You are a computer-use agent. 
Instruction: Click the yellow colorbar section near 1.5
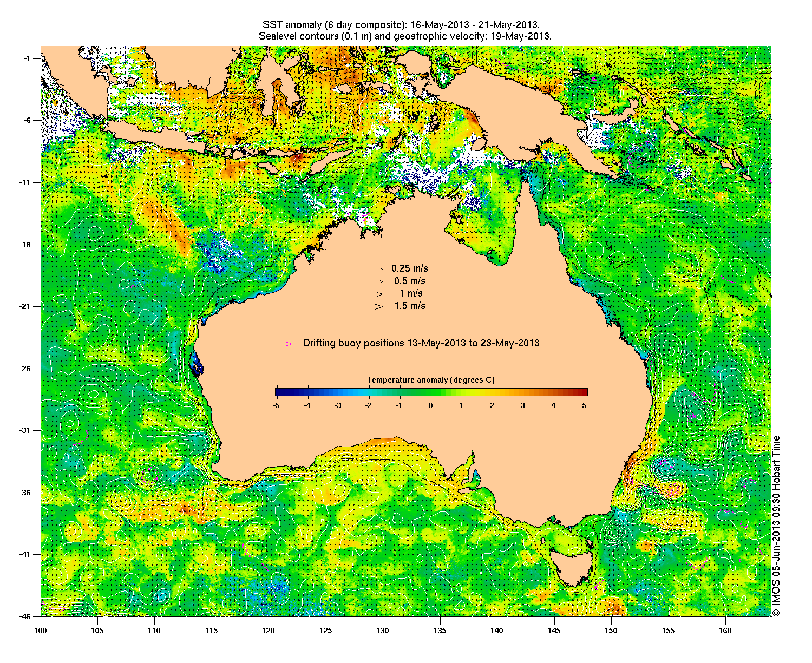coord(477,392)
